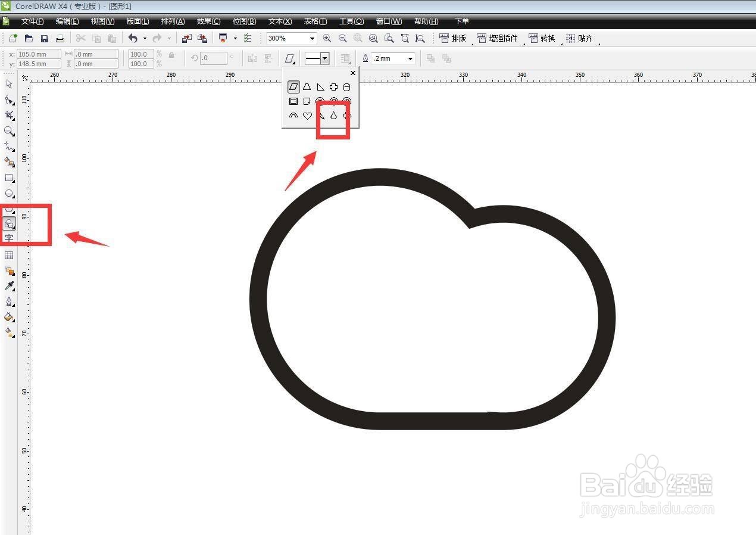The image size is (756, 535).
Task: Select the Freehand curve tool
Action: pyautogui.click(x=9, y=146)
